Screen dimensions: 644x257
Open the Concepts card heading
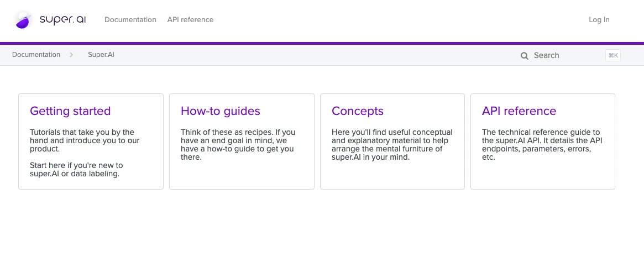pos(357,111)
